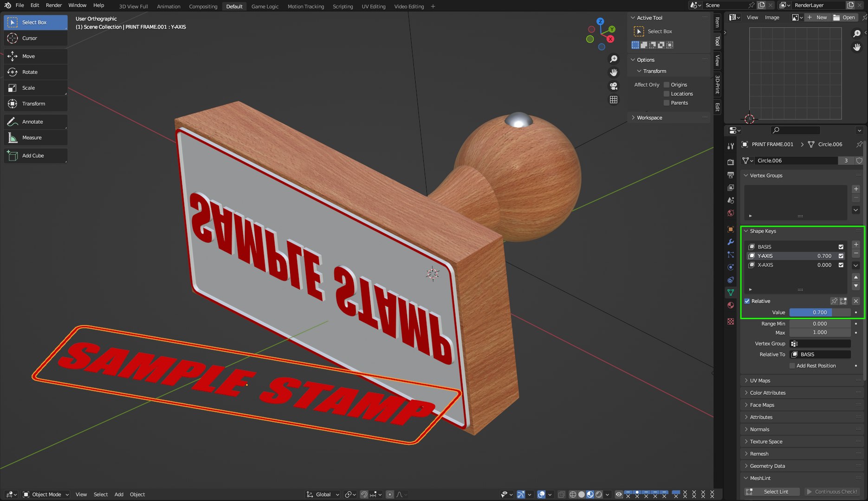This screenshot has width=868, height=501.
Task: Open the Modifiers wrench tab icon
Action: coord(731,242)
